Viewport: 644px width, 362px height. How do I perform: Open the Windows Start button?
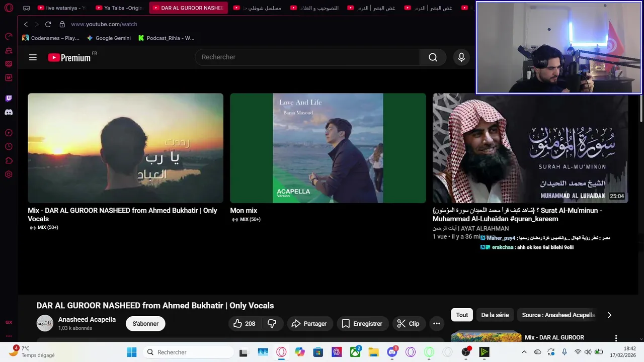click(131, 352)
